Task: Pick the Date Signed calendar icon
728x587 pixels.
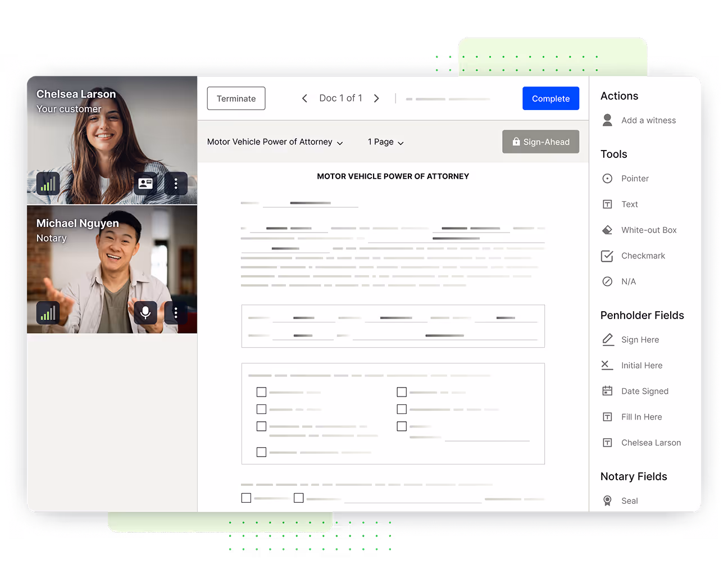Action: click(607, 391)
